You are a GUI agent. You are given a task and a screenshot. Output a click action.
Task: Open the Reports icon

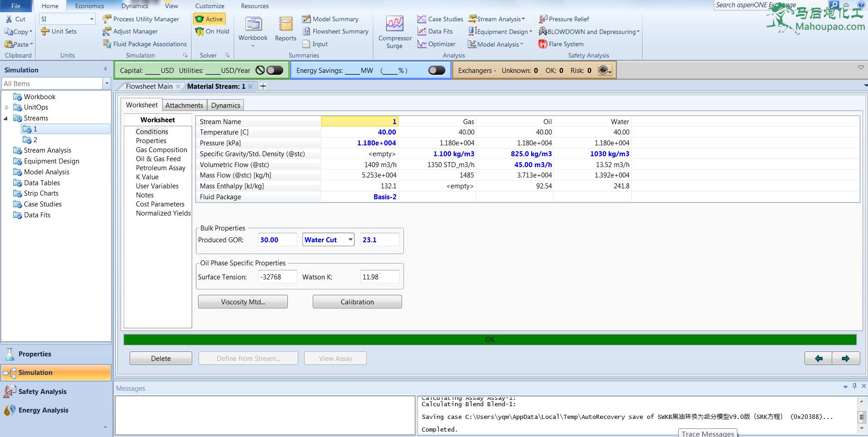click(x=286, y=24)
